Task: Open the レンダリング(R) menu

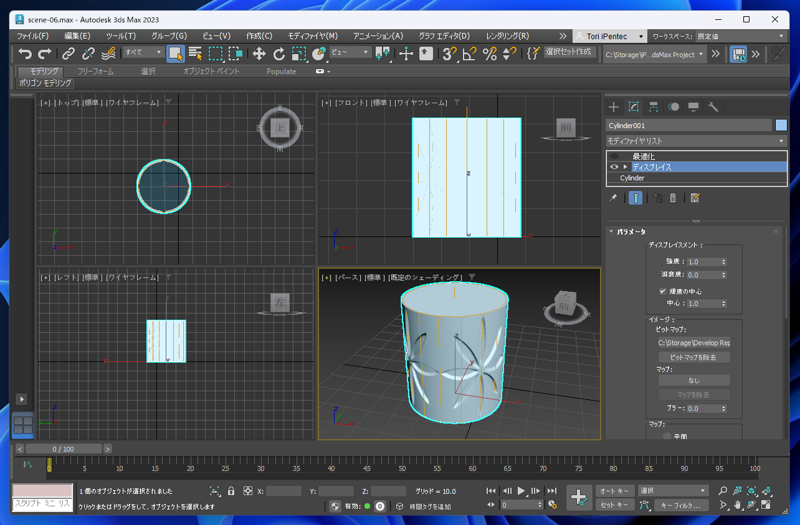Action: pos(507,36)
